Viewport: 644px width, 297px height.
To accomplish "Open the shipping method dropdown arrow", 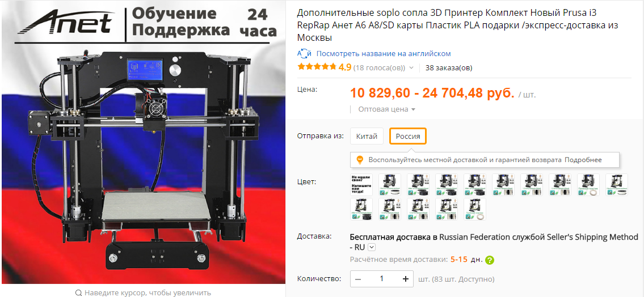I will pos(372,247).
